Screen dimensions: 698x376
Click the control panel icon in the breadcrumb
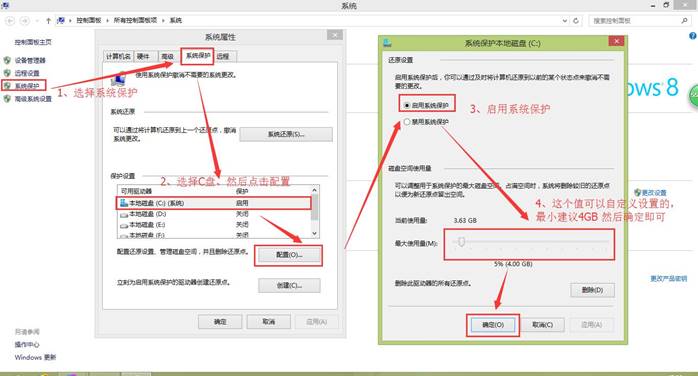[x=61, y=20]
